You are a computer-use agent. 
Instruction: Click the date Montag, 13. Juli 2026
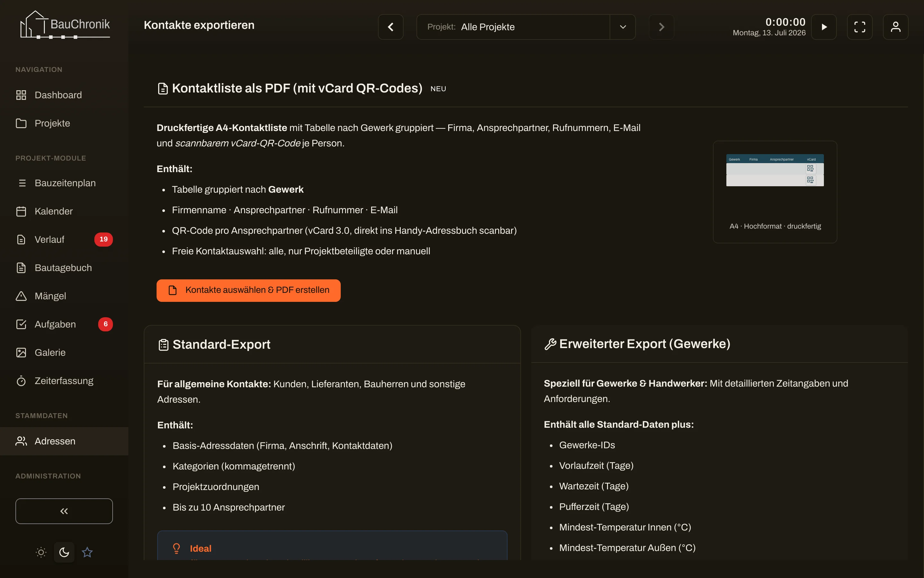769,33
